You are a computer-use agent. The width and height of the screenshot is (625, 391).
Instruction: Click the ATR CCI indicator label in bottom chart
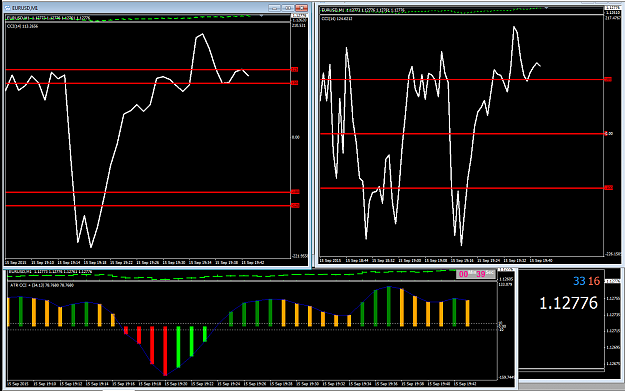pos(42,285)
